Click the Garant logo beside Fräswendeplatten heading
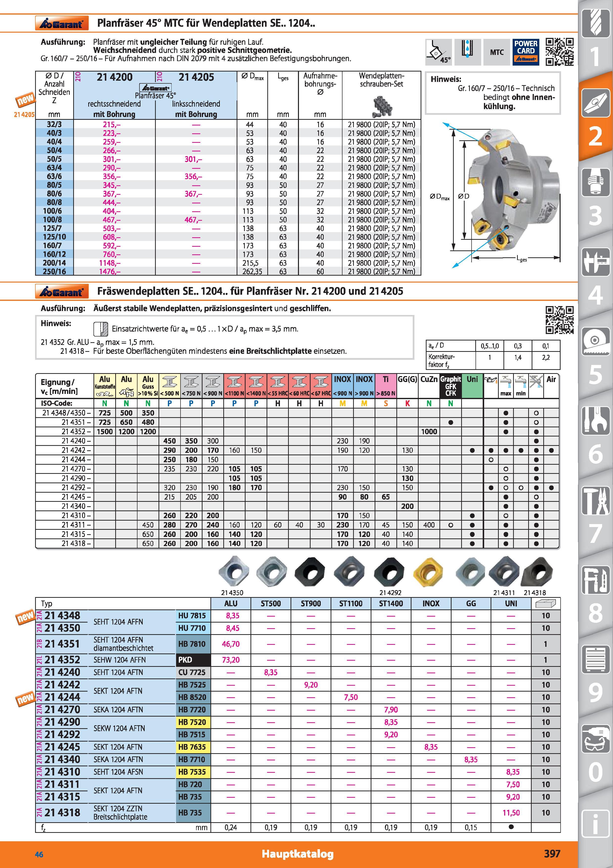613x868 pixels. coord(62,291)
